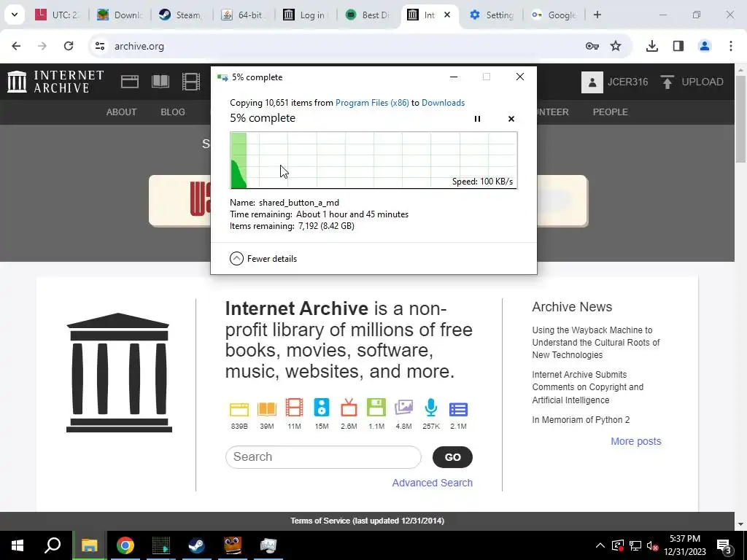The height and width of the screenshot is (560, 747).
Task: Select the purple images icon (4.8M)
Action: [403, 408]
